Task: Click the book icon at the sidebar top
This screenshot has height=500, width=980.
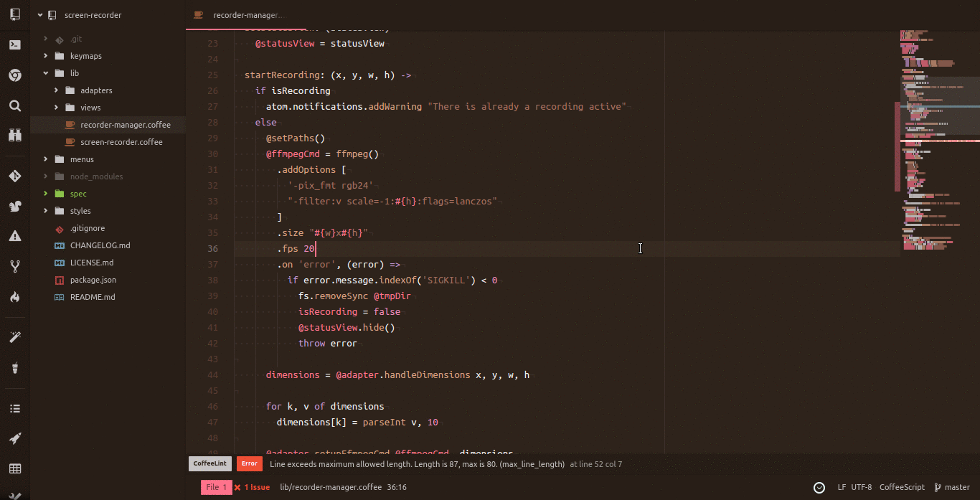Action: point(14,14)
